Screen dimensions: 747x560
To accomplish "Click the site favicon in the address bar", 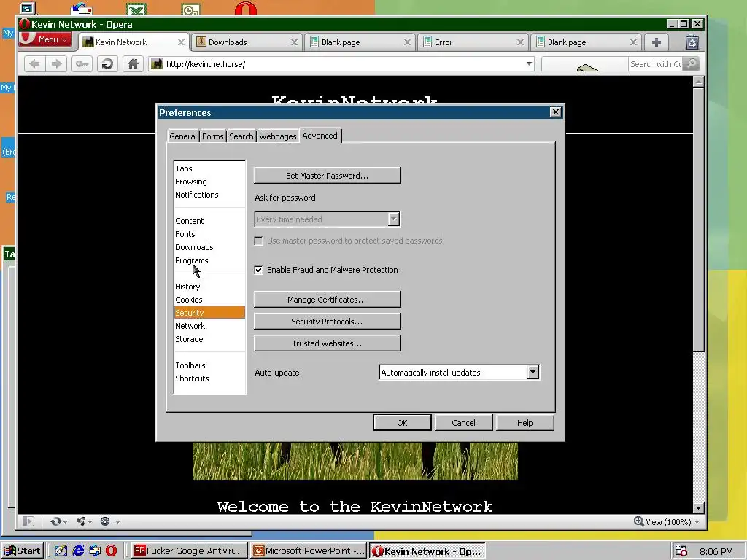I will [156, 64].
